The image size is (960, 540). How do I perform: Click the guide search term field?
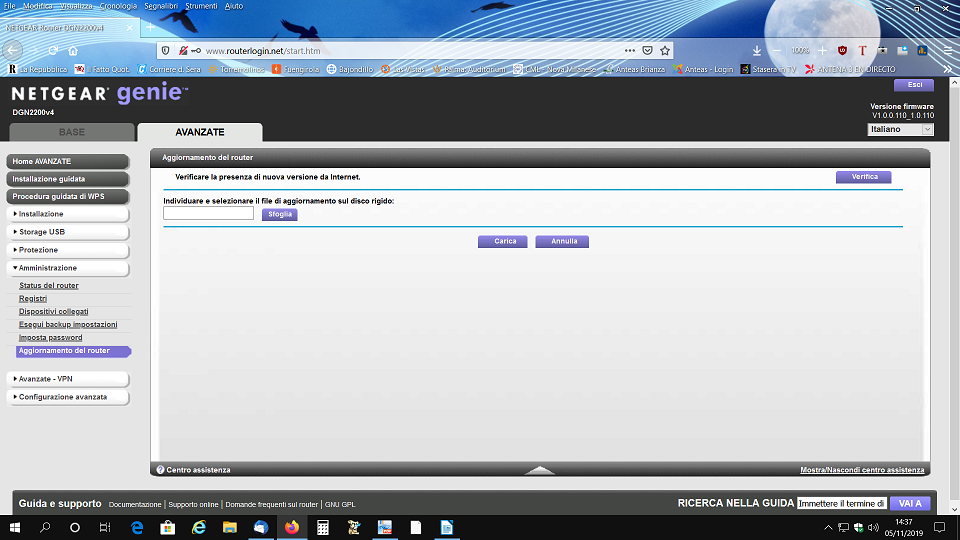(842, 503)
